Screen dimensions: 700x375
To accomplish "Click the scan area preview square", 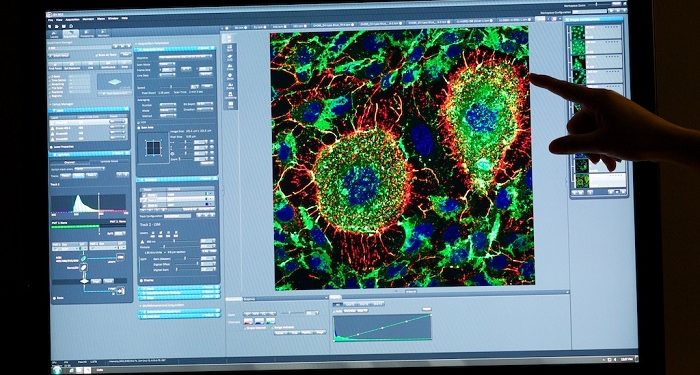I will coord(153,148).
